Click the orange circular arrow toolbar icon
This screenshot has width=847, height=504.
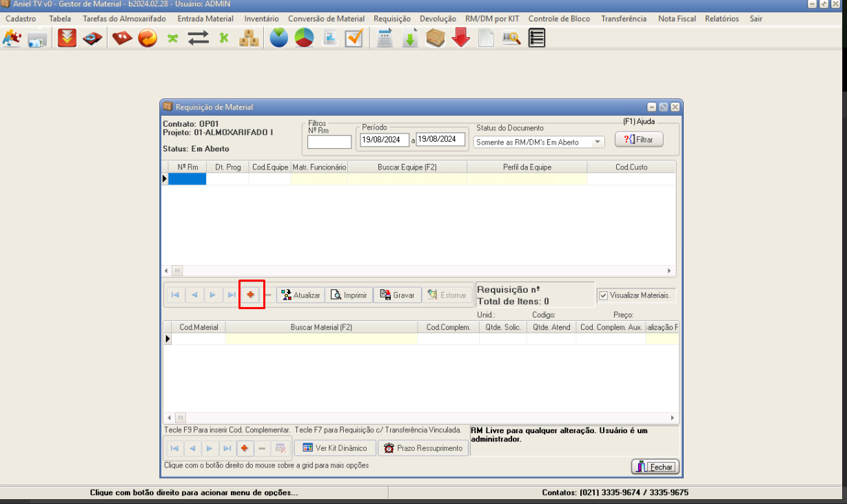point(147,39)
